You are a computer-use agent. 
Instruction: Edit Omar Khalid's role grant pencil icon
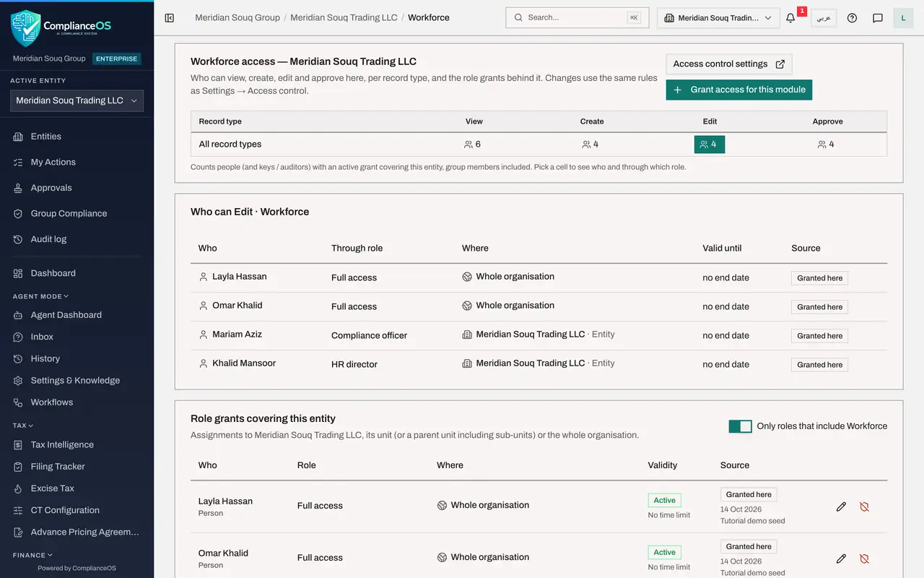[841, 558]
